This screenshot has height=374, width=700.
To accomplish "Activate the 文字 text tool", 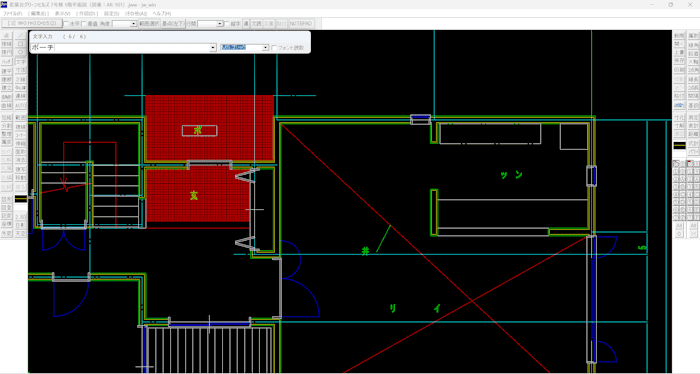I will (x=21, y=62).
